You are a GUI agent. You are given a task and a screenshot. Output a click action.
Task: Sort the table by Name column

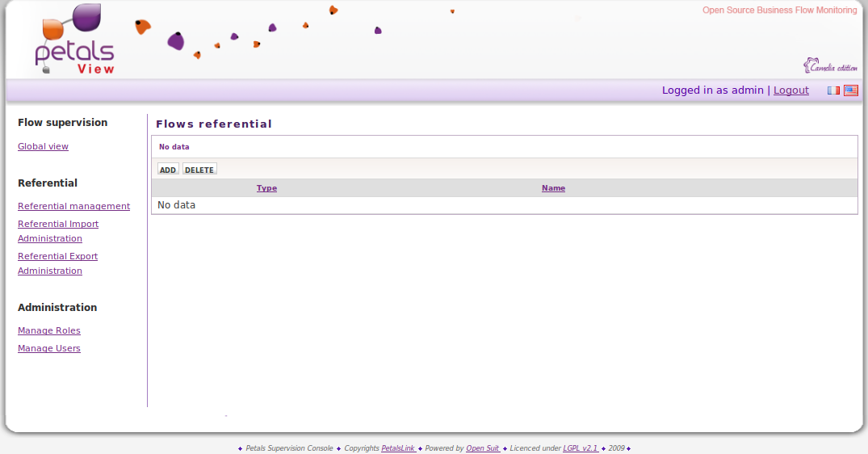(x=553, y=188)
